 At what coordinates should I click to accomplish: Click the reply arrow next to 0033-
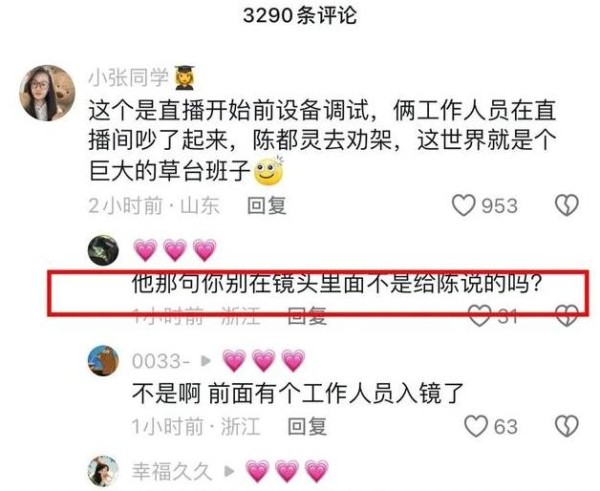coord(206,361)
